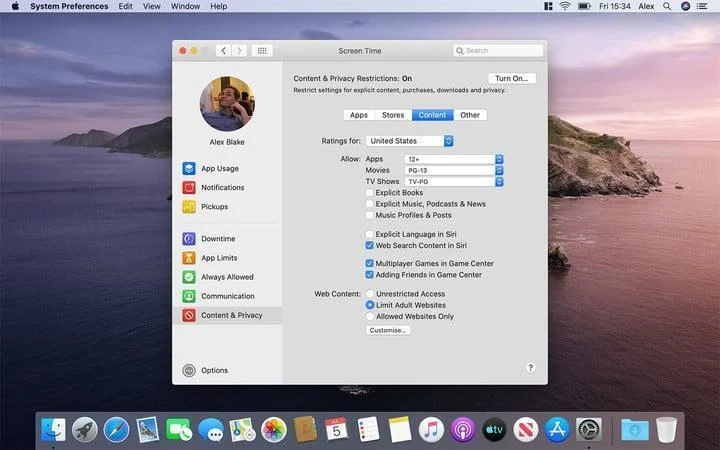Click the Turn On... button
The image size is (720, 450).
[511, 78]
